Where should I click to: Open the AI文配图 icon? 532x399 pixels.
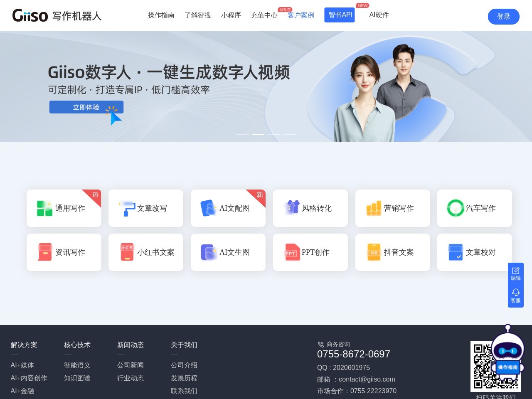pos(208,208)
